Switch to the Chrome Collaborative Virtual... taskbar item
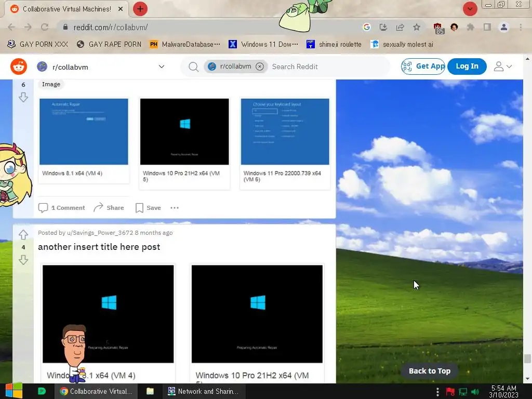532x399 pixels. point(96,391)
